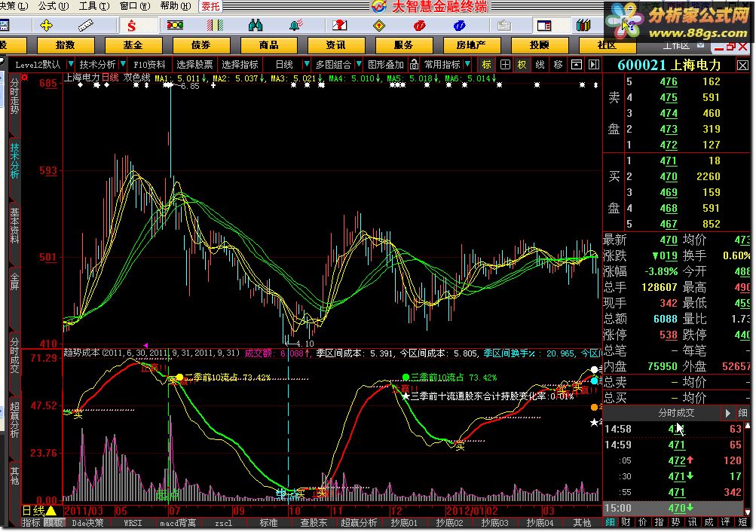Click the 图形叠加 button
This screenshot has height=532, width=756.
385,65
